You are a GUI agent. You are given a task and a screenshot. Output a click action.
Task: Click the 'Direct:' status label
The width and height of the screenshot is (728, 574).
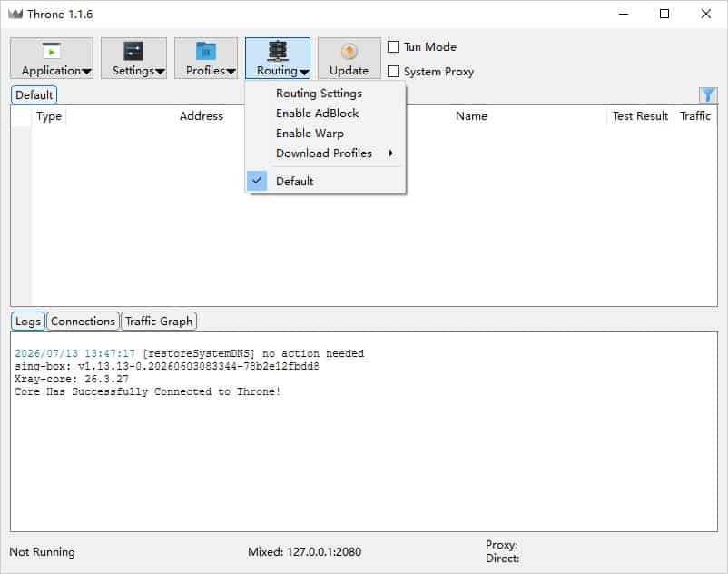(x=502, y=559)
